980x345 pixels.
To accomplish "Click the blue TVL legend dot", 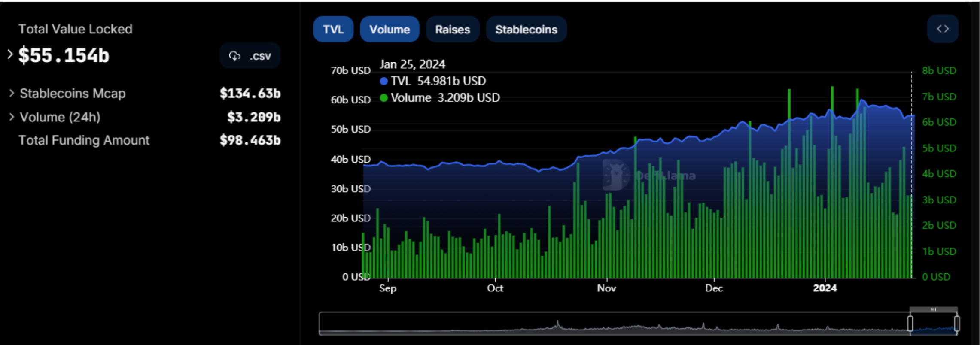I will [383, 81].
